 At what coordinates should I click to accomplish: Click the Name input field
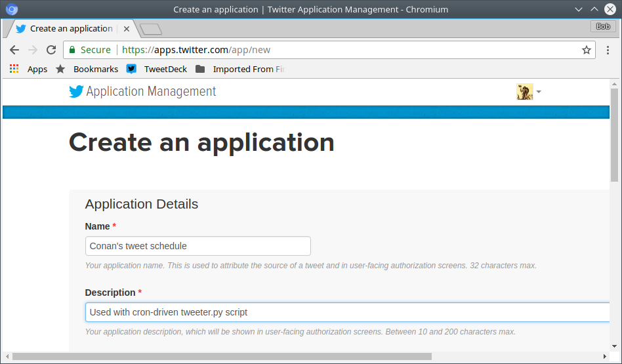[198, 246]
